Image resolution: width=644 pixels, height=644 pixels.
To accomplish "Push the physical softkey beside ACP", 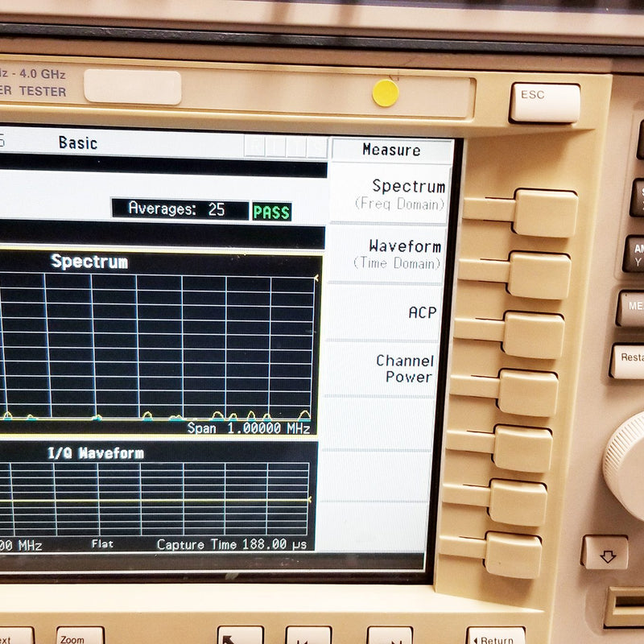I will [533, 335].
